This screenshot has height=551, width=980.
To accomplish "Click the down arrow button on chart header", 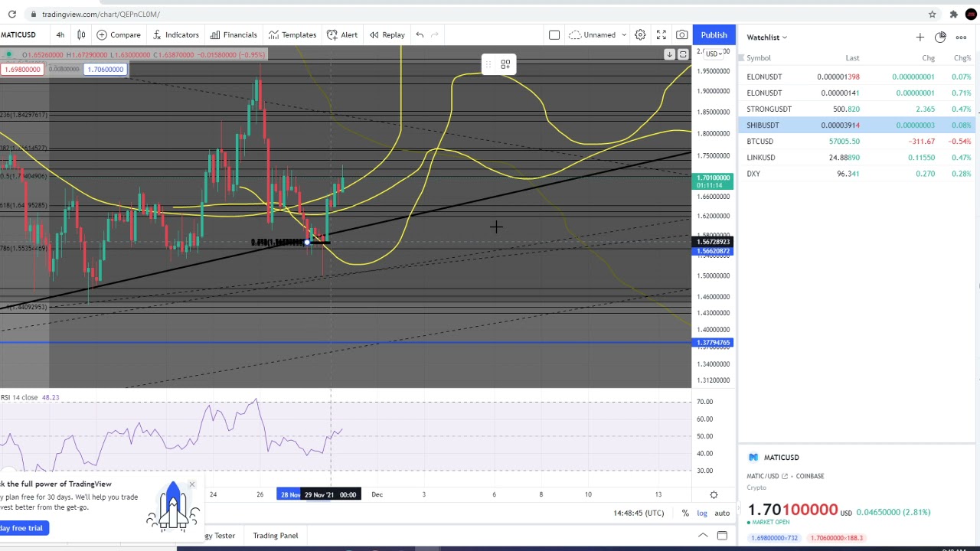I will [x=669, y=54].
